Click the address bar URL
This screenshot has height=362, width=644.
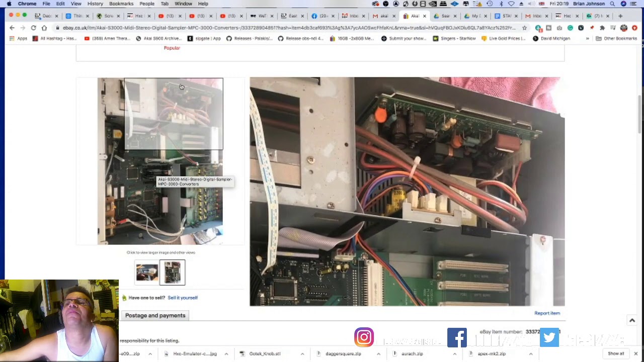click(289, 28)
